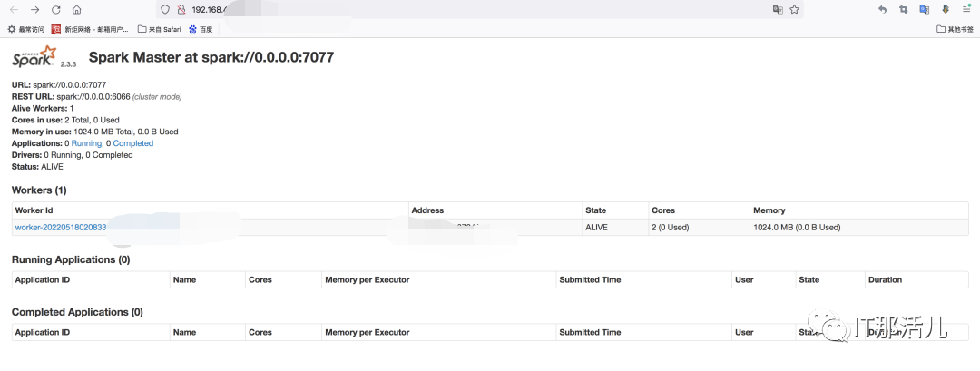This screenshot has width=980, height=371.
Task: Open the browser home page
Action: pos(76,9)
